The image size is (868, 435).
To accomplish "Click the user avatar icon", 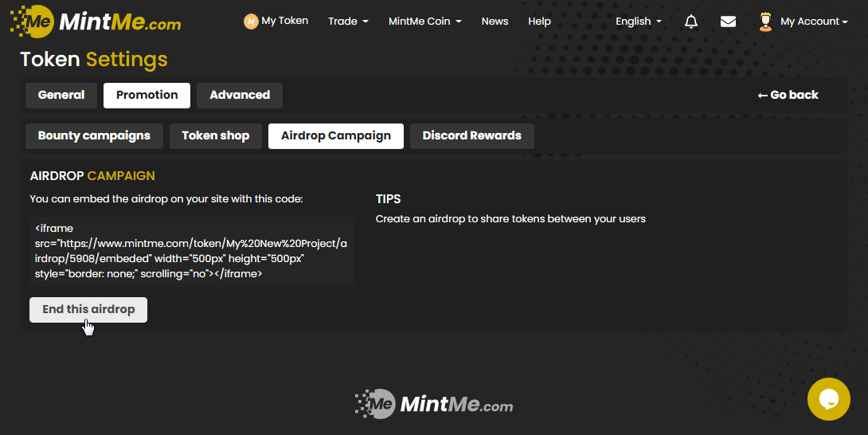I will (x=765, y=22).
